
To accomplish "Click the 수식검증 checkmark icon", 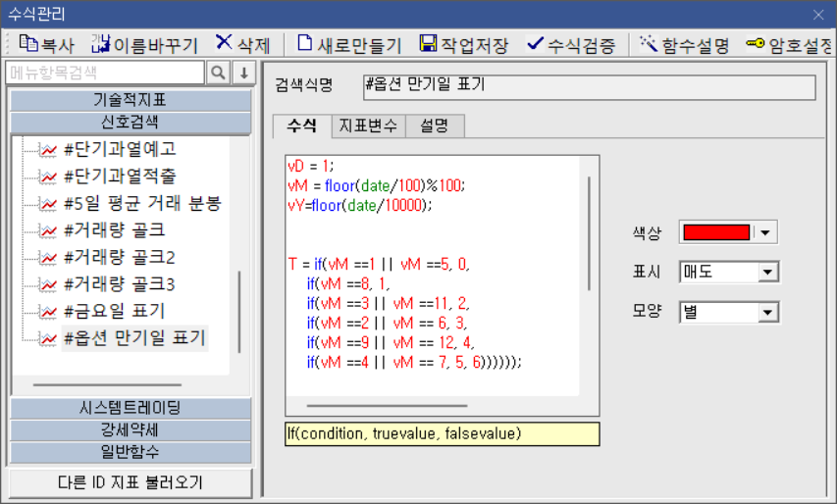I will [535, 43].
